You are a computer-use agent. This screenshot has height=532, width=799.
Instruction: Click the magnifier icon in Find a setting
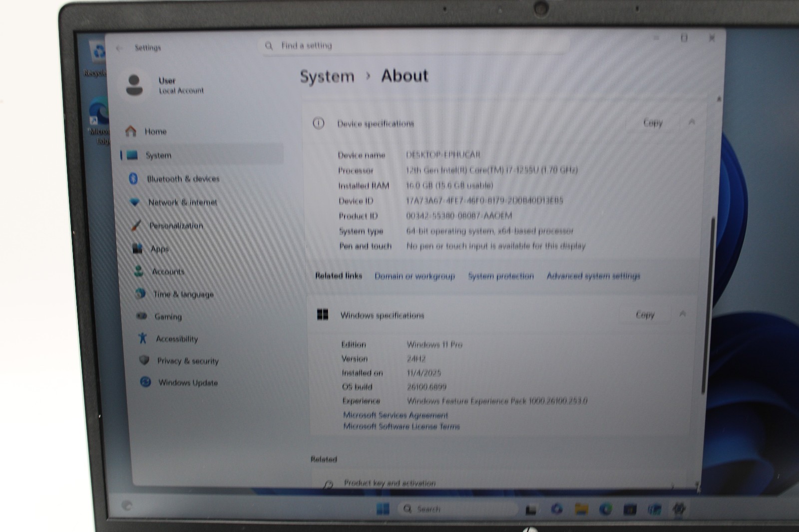point(269,46)
